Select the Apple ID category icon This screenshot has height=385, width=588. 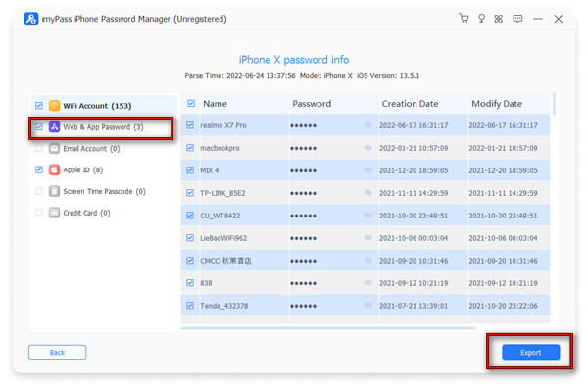click(54, 169)
